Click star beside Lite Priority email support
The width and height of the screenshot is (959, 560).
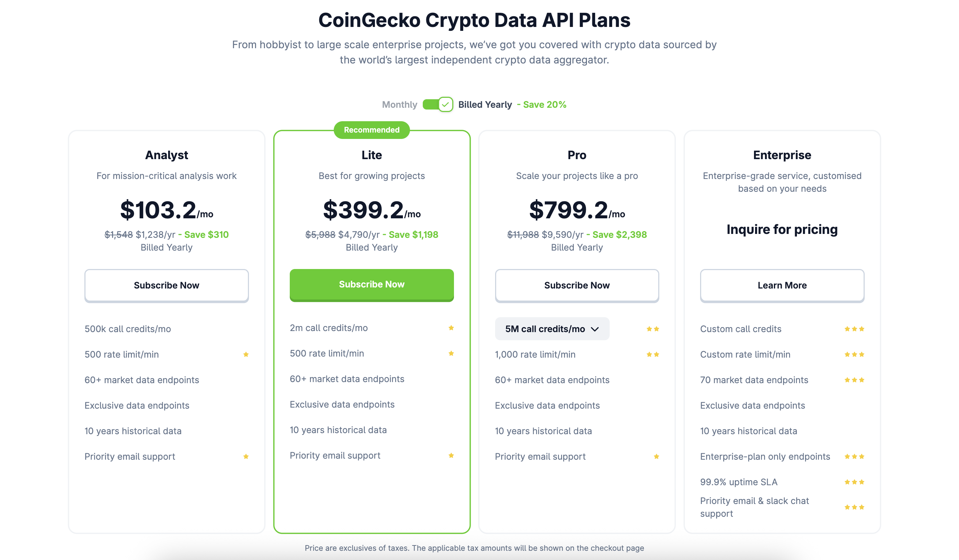coord(451,455)
